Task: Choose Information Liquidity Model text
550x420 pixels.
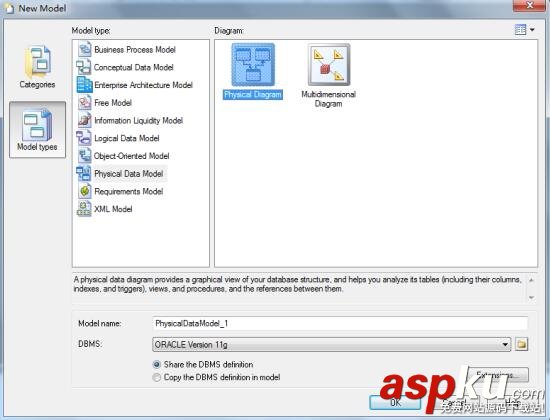Action: point(139,121)
